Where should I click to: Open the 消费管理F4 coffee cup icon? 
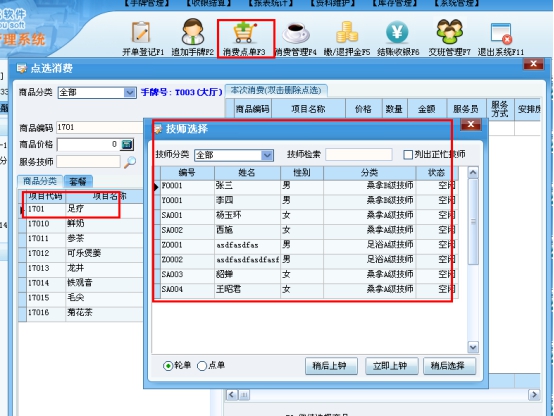pos(296,33)
